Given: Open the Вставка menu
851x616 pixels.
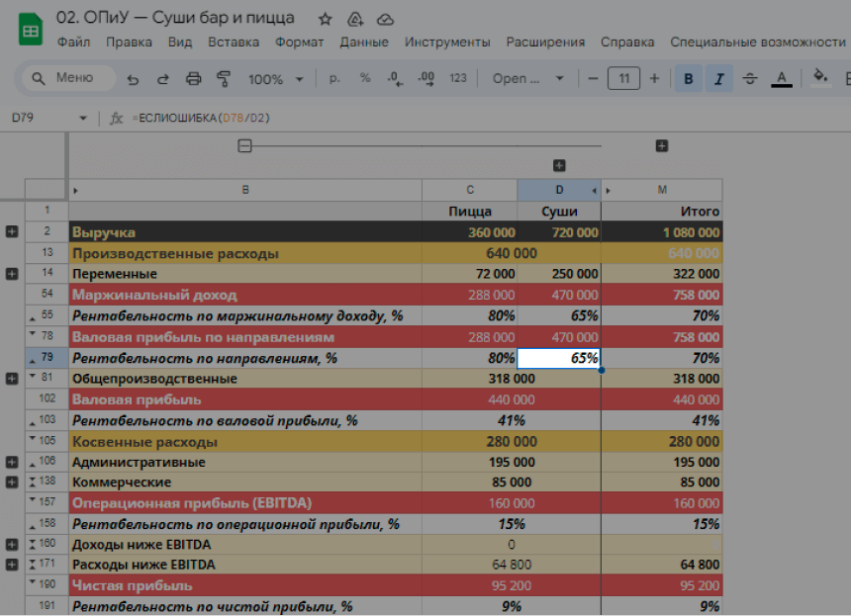Looking at the screenshot, I should click(234, 42).
